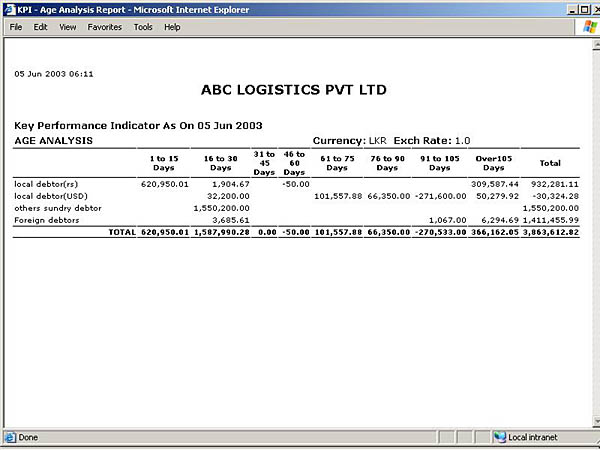The width and height of the screenshot is (600, 450).
Task: Click the Total column header
Action: 550,163
